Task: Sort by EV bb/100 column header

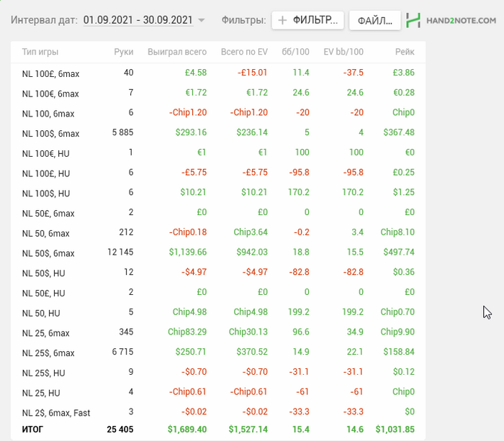Action: click(343, 52)
